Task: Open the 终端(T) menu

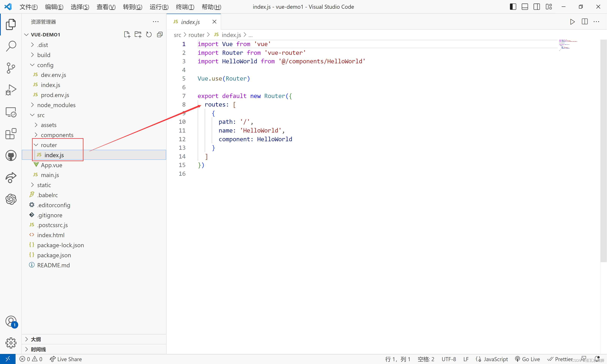Action: pos(185,7)
